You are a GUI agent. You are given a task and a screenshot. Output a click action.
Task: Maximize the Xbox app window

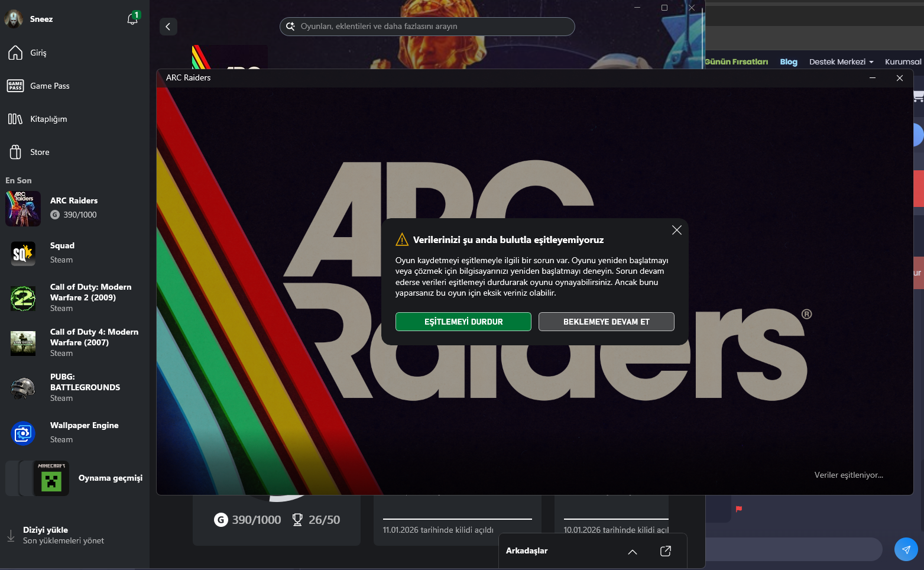(x=664, y=8)
